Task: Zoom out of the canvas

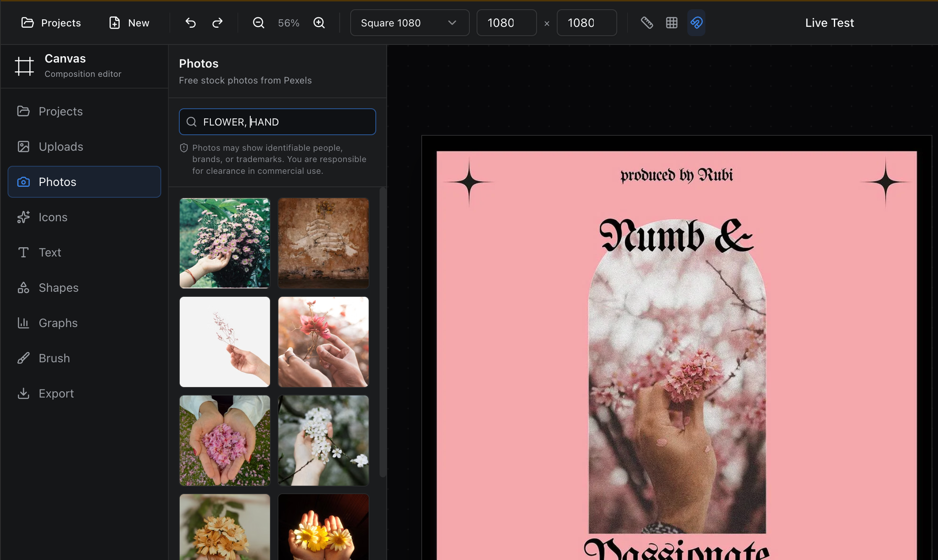Action: pyautogui.click(x=259, y=23)
